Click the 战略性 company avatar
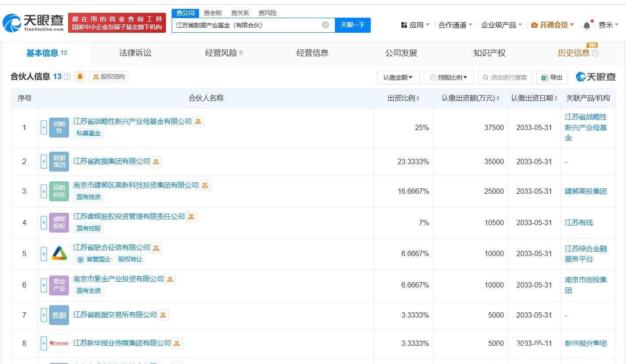626x364 pixels. [x=59, y=127]
